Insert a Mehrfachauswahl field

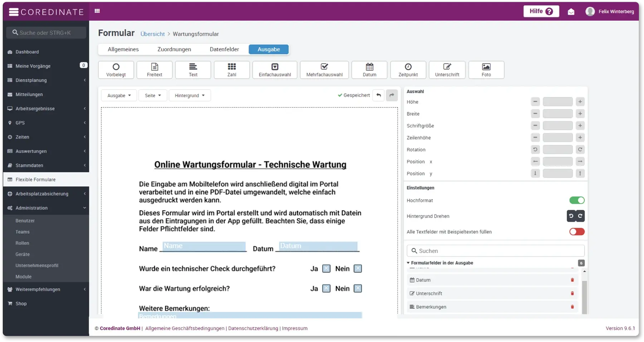pos(324,70)
